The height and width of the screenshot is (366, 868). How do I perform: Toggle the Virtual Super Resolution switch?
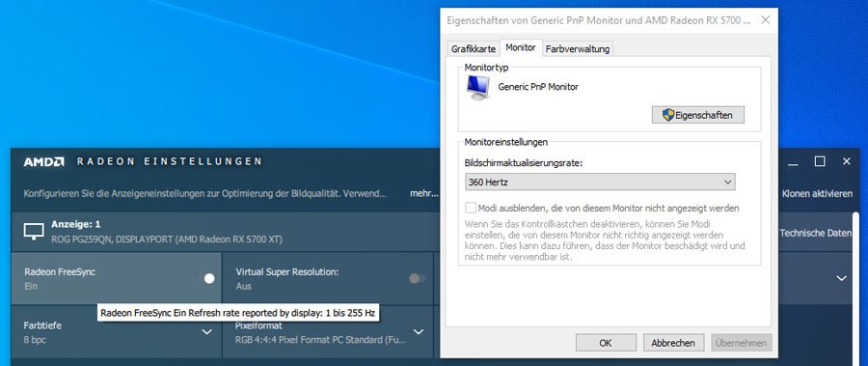click(x=418, y=278)
